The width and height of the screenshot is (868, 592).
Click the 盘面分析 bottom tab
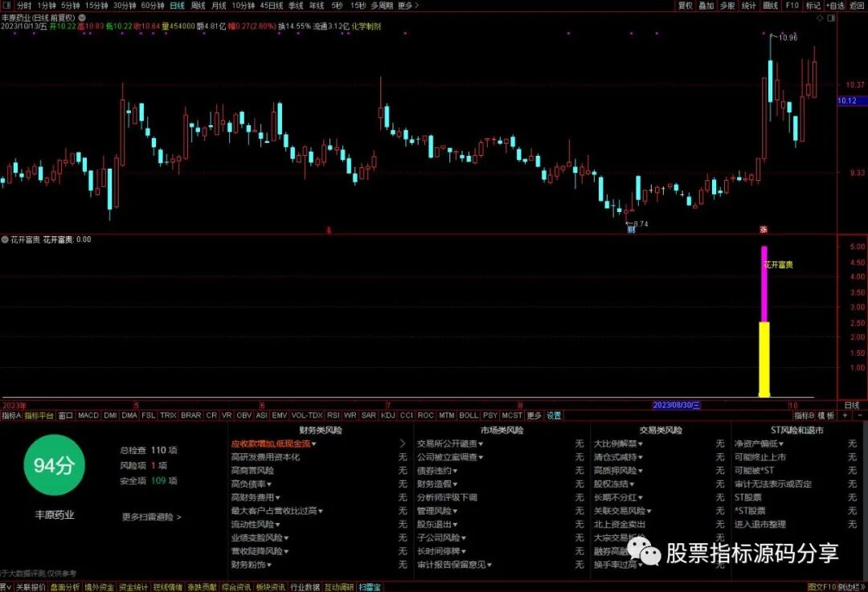(x=65, y=587)
